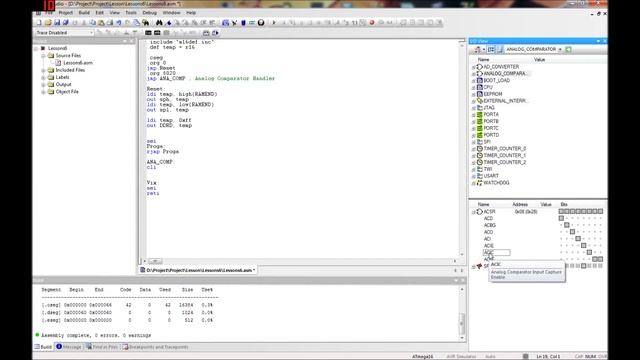Click the Value column header in I/O View
640x360 pixels.
coord(539,60)
